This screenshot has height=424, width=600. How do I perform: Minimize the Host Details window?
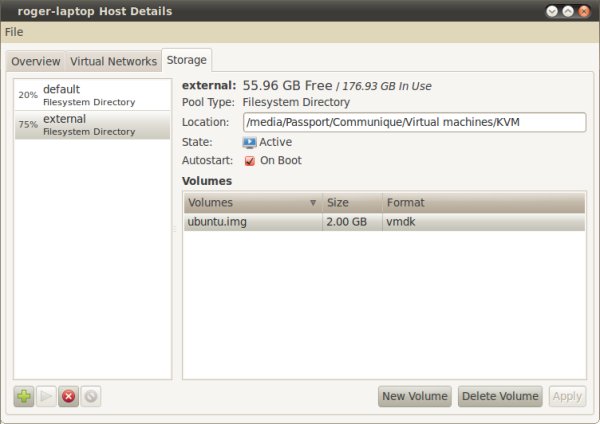click(550, 11)
